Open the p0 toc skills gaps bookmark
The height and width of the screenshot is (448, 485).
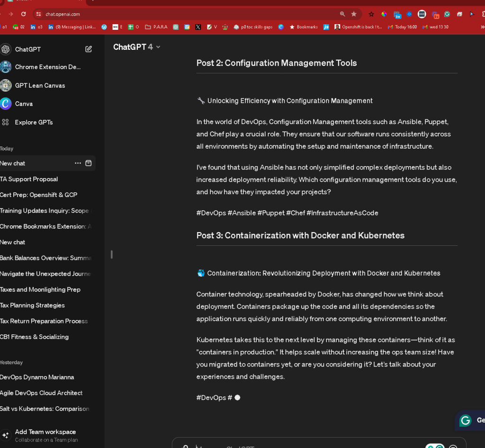(x=253, y=27)
